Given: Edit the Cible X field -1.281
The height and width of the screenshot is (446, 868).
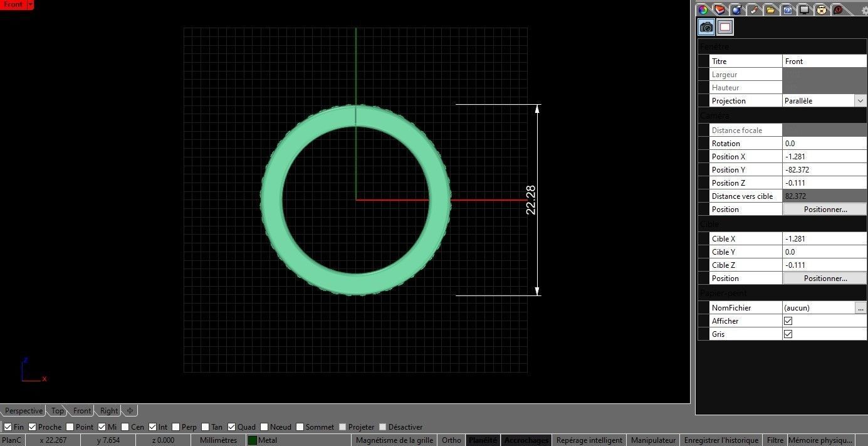Looking at the screenshot, I should coord(825,239).
